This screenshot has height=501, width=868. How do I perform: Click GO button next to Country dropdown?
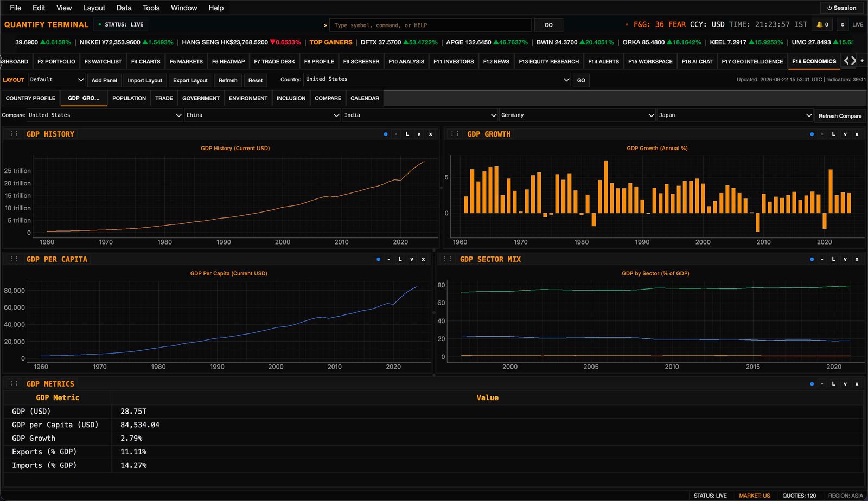point(581,80)
